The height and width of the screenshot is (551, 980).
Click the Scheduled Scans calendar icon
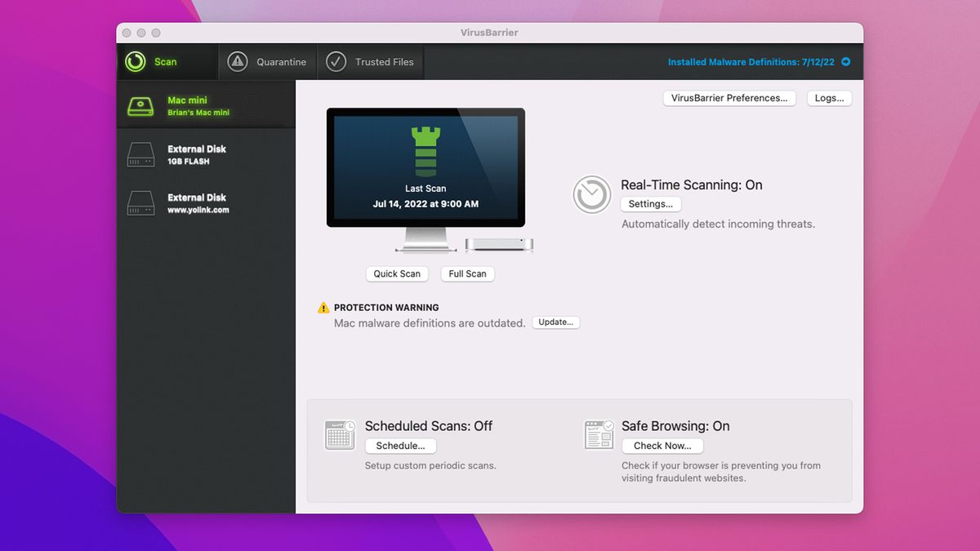point(340,435)
